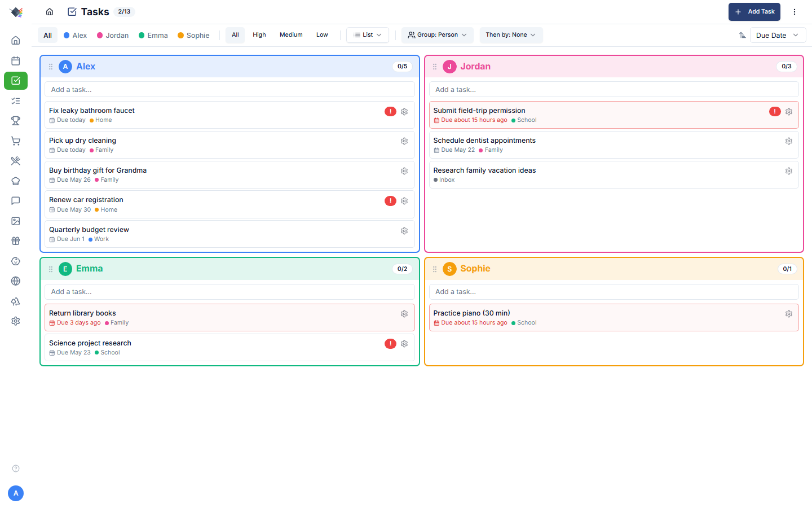This screenshot has height=508, width=812.
Task: Open the calendar icon in the sidebar
Action: point(16,60)
